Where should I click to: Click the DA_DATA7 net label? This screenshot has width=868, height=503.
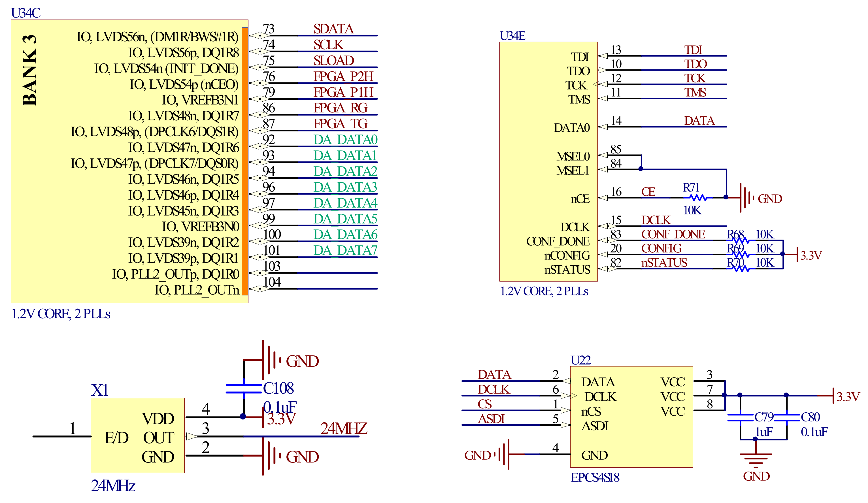click(x=345, y=250)
